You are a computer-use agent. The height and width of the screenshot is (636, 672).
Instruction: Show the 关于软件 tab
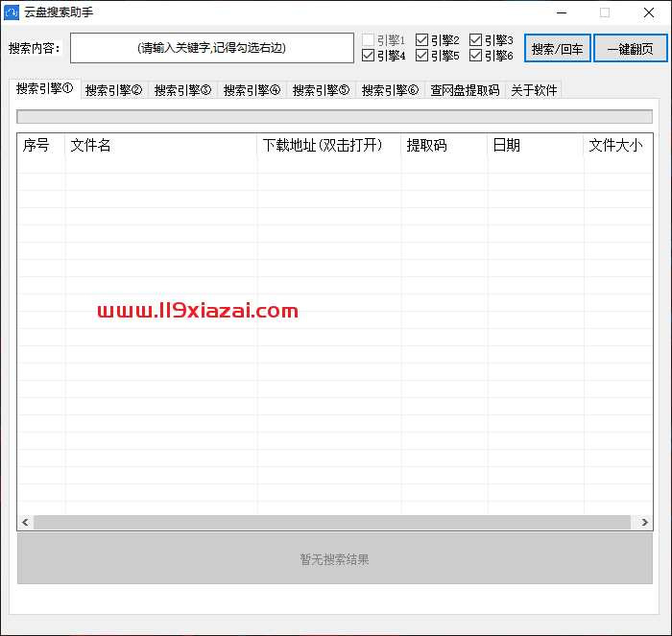534,90
